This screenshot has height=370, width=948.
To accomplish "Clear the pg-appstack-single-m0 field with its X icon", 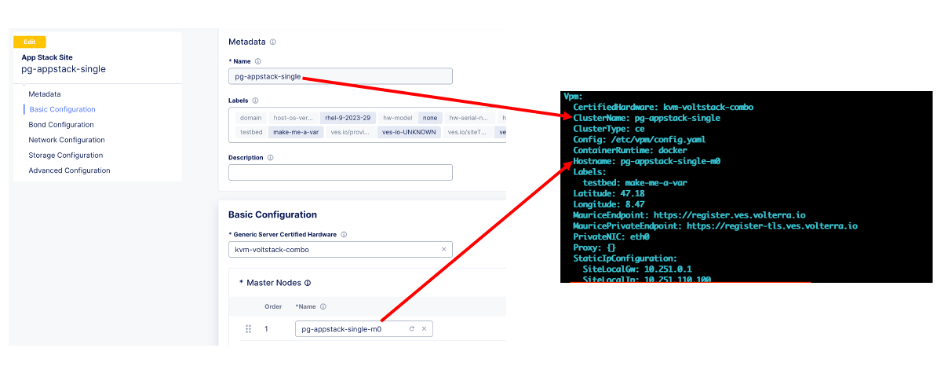I will point(424,329).
